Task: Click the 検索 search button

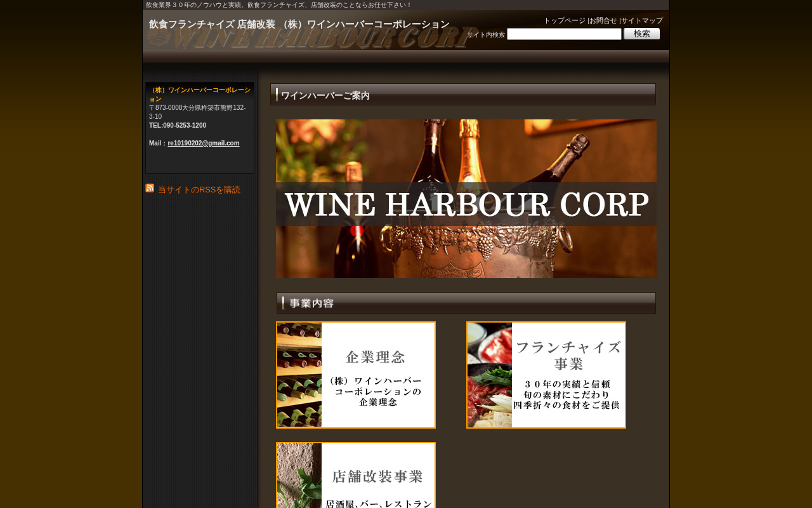Action: pos(641,34)
